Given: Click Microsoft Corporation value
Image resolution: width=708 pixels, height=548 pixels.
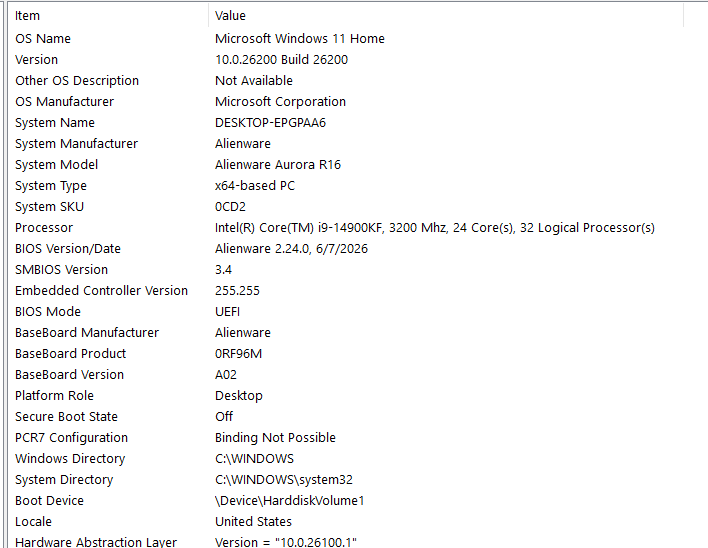Looking at the screenshot, I should point(280,102).
